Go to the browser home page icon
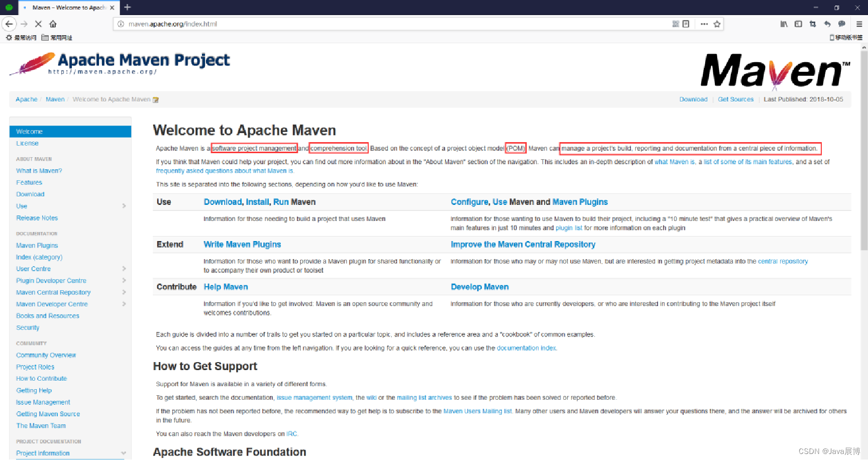Screen dimensions: 868x460 point(53,24)
